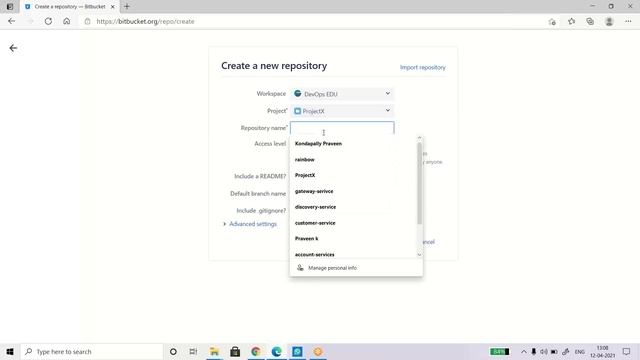Focus the Repository name field
This screenshot has width=640, height=360.
click(342, 128)
